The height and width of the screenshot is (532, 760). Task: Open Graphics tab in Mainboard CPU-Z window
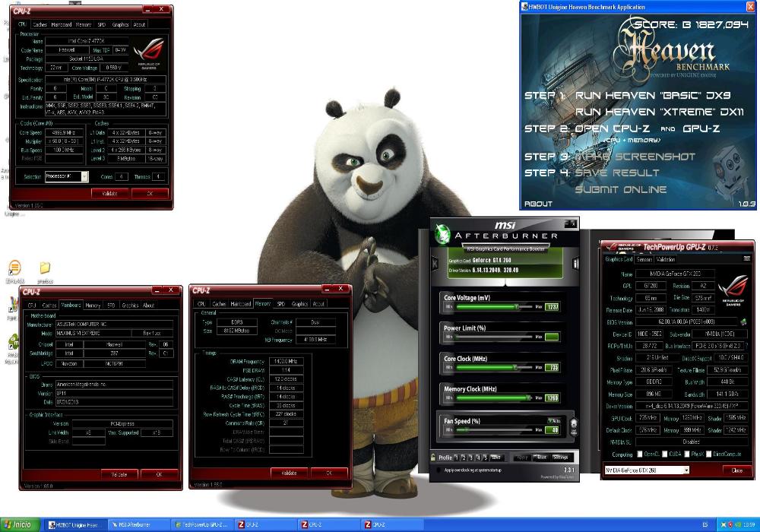130,306
